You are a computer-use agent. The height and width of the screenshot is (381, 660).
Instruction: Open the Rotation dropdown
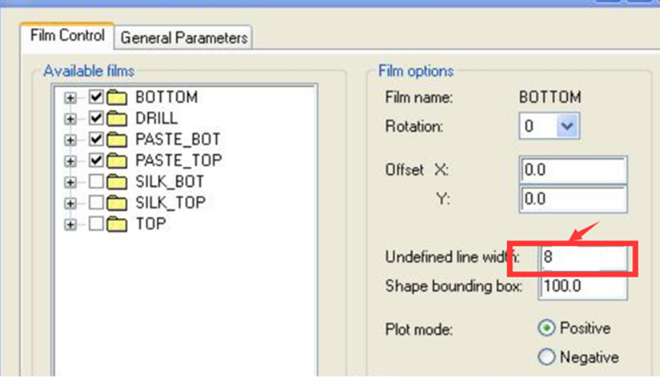(567, 126)
